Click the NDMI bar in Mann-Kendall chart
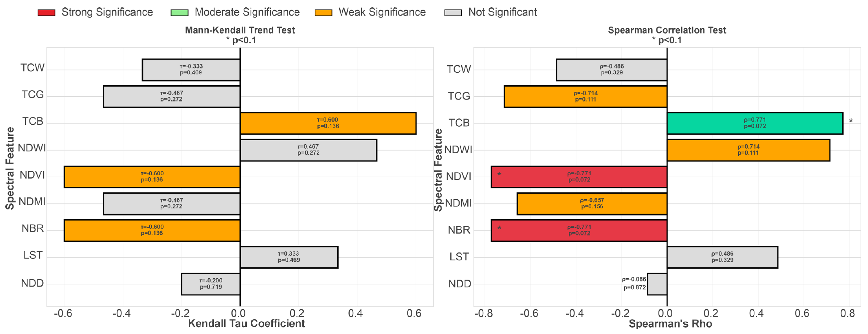The height and width of the screenshot is (334, 868). pyautogui.click(x=171, y=204)
